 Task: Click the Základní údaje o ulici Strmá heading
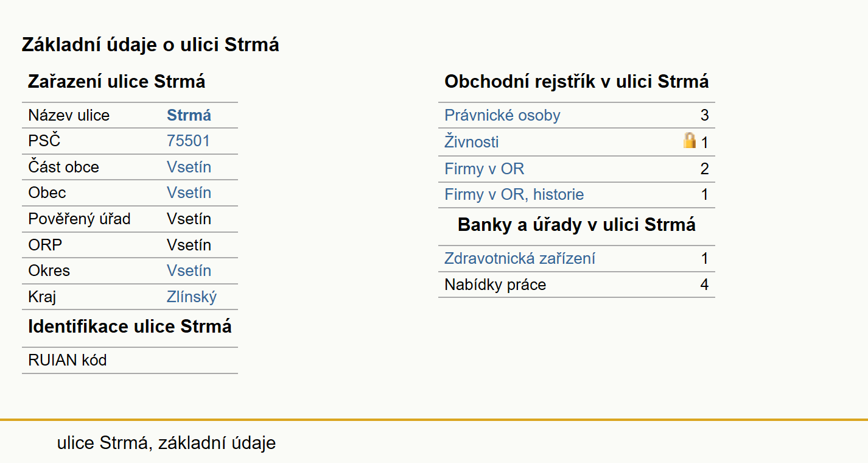tap(150, 44)
